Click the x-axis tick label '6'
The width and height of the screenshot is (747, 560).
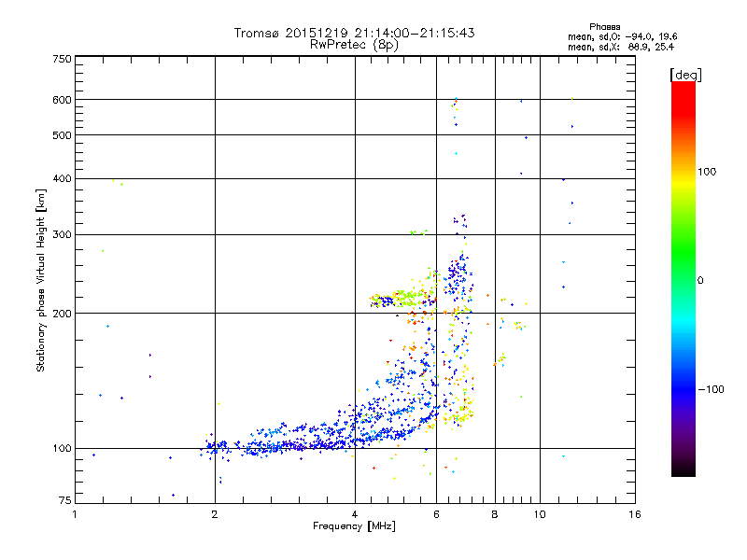[436, 514]
